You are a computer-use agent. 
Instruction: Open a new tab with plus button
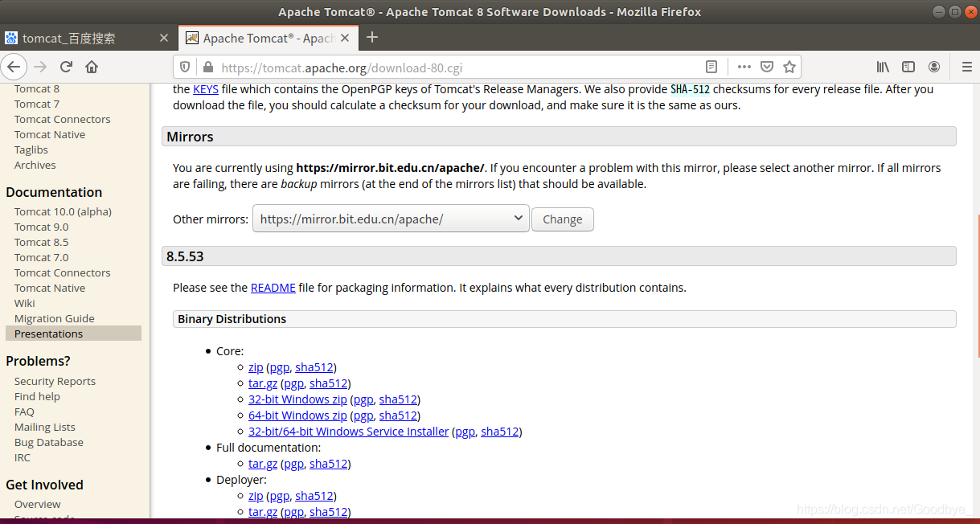tap(372, 38)
